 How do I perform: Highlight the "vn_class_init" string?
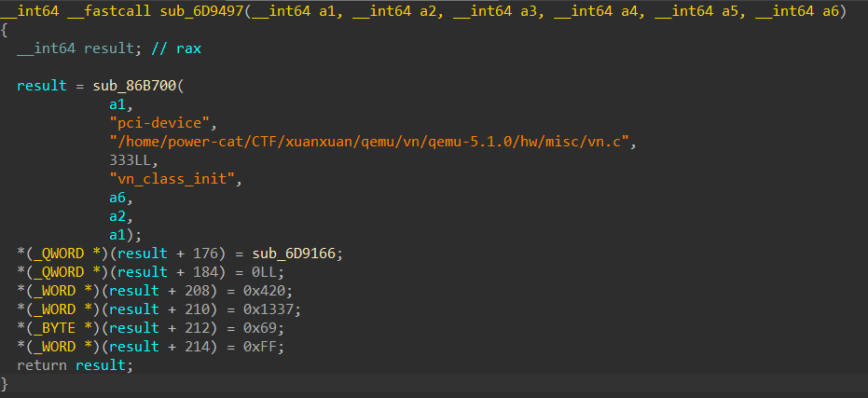click(x=174, y=179)
